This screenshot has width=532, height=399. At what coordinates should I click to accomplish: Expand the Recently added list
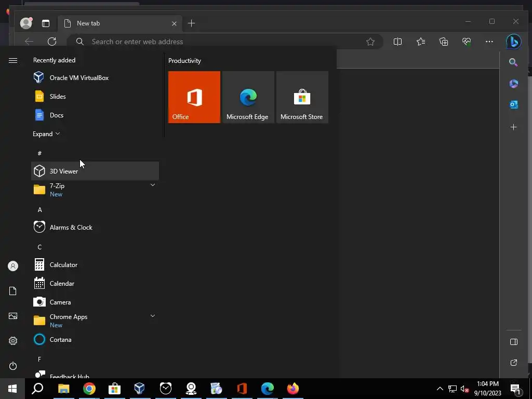[46, 134]
